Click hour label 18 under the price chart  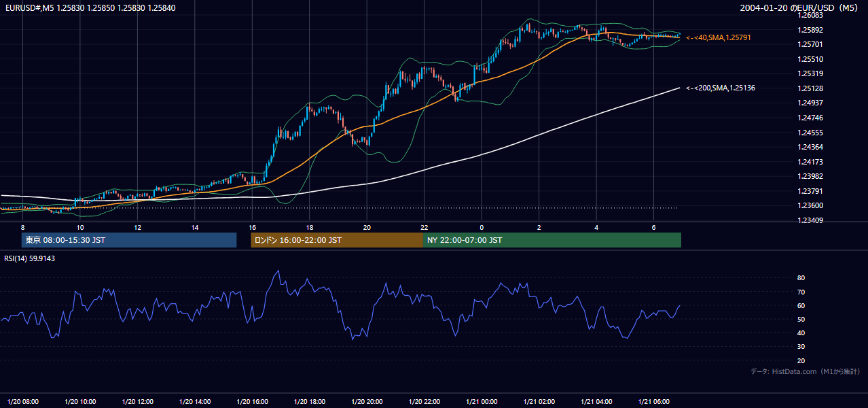[310, 227]
